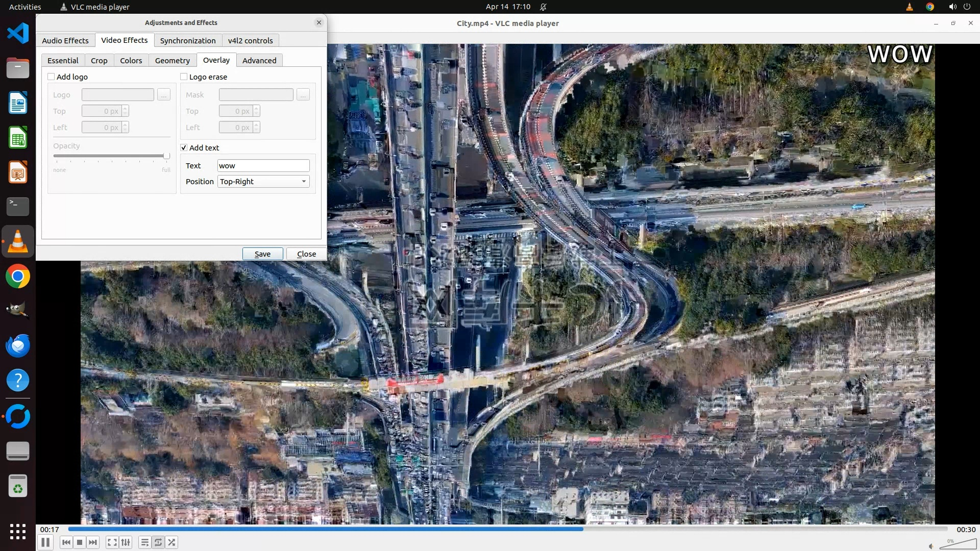Enable random shuffle playback

tap(172, 542)
